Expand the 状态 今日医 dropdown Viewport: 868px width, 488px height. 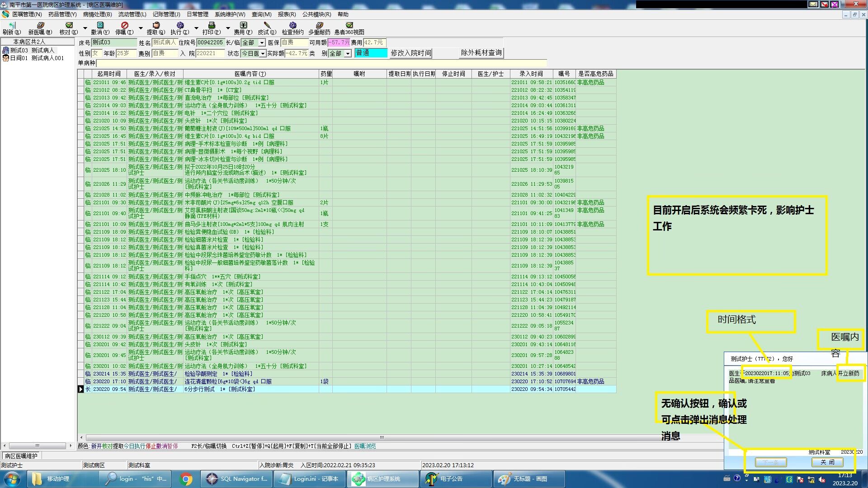click(x=263, y=53)
